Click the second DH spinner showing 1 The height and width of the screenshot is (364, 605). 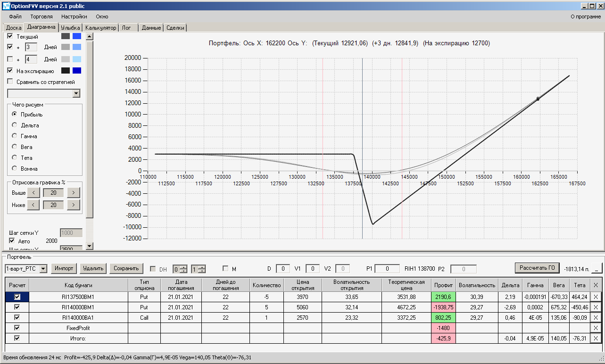tap(198, 269)
